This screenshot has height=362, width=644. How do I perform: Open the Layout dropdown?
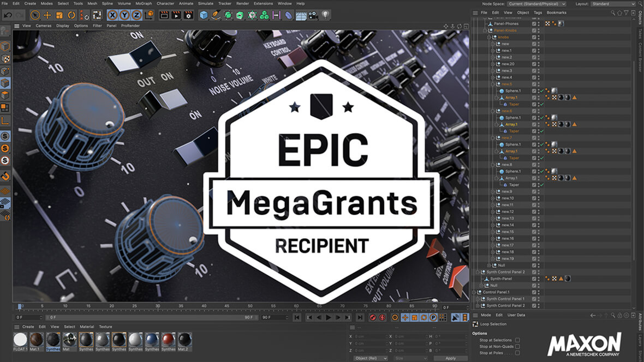[x=613, y=4]
